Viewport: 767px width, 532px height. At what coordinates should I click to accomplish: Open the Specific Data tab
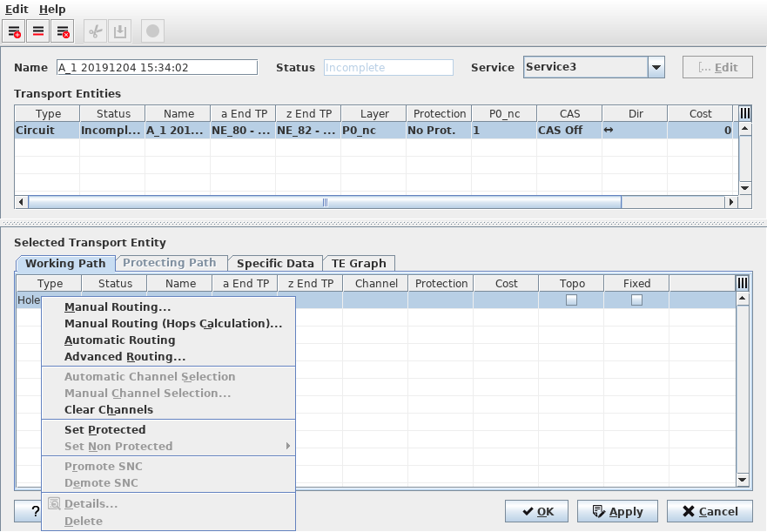[x=275, y=263]
